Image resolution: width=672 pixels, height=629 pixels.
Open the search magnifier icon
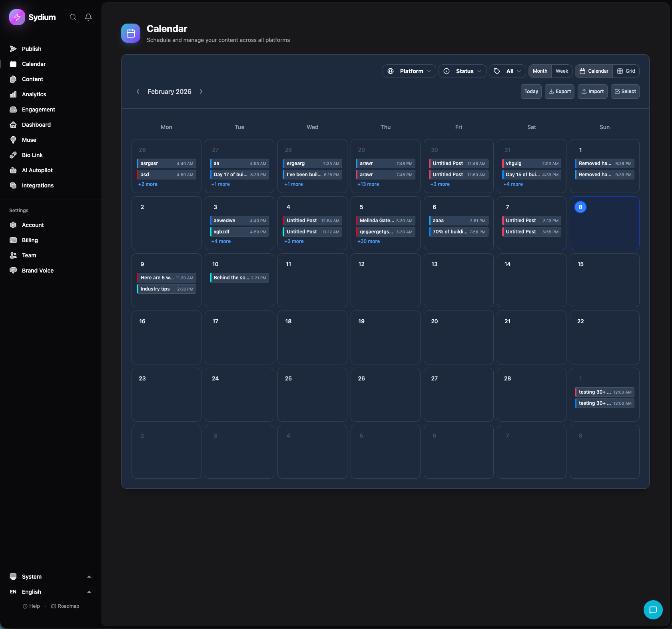point(73,17)
